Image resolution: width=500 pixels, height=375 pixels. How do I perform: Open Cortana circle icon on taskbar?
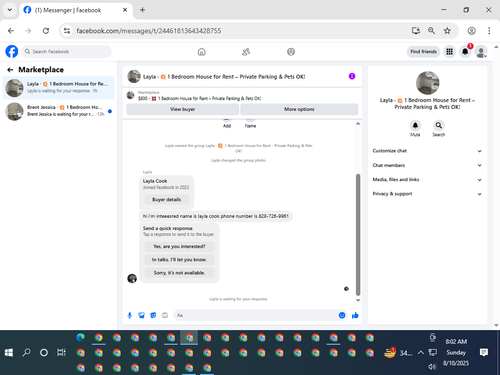44,352
